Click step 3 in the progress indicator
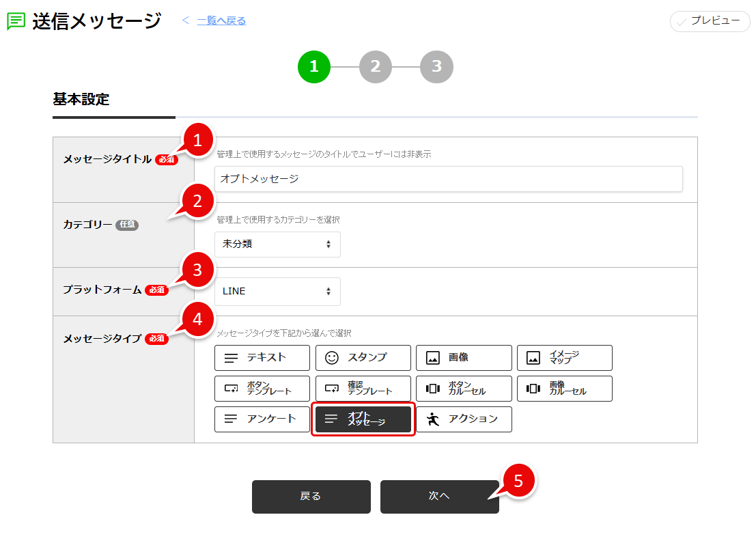This screenshot has width=756, height=543. point(436,66)
